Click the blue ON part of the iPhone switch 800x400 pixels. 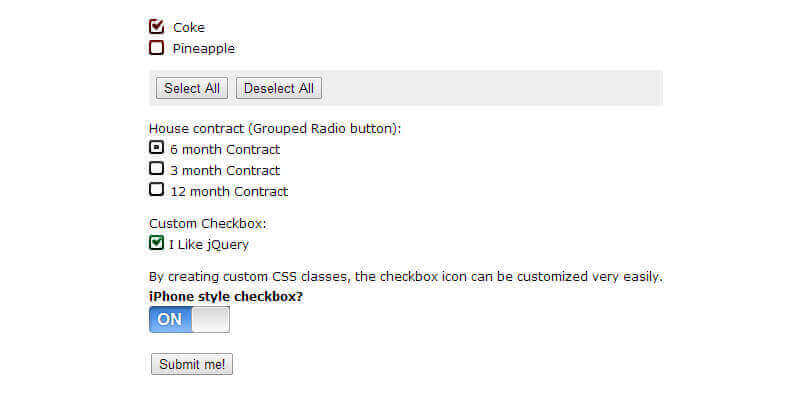coord(170,319)
